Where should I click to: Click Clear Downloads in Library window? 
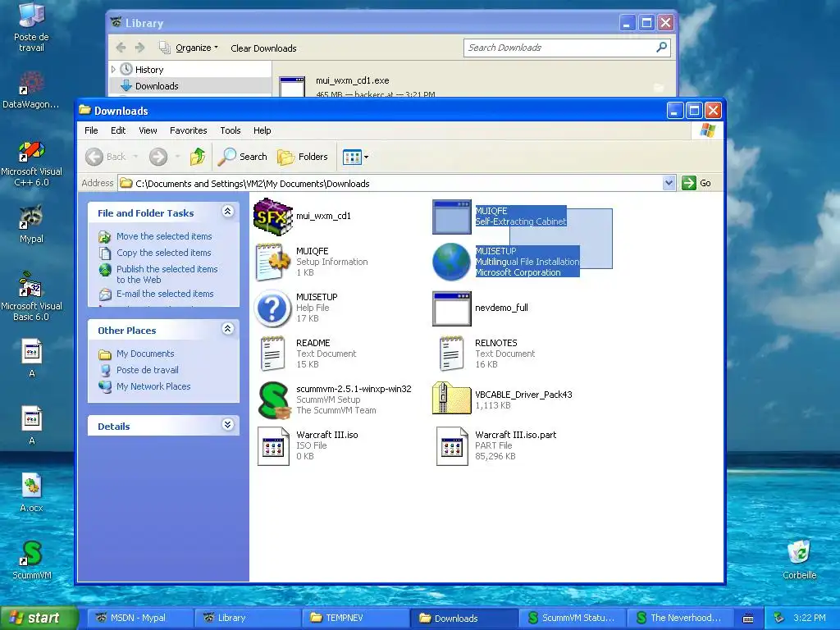[263, 48]
